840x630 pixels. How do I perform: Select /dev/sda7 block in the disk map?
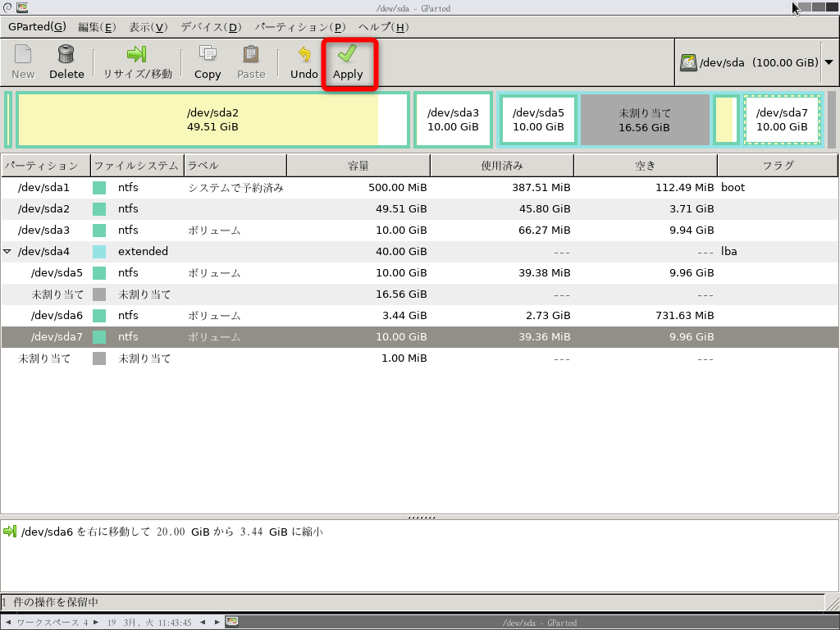click(782, 120)
